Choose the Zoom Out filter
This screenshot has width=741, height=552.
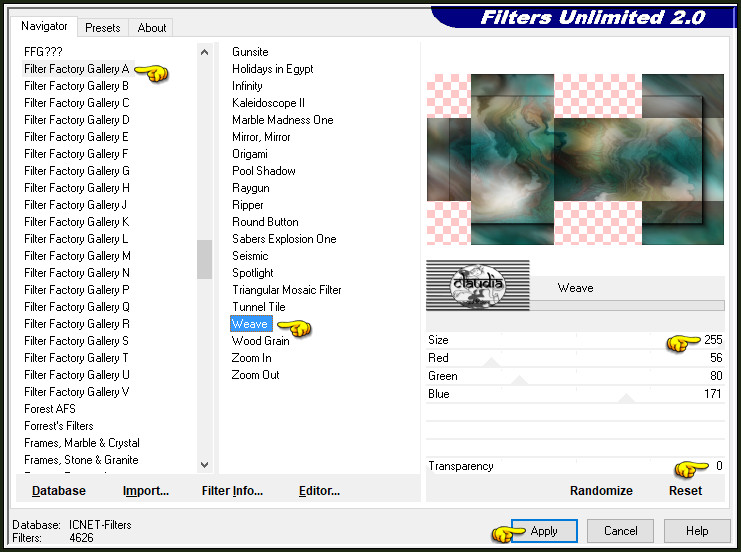click(255, 375)
